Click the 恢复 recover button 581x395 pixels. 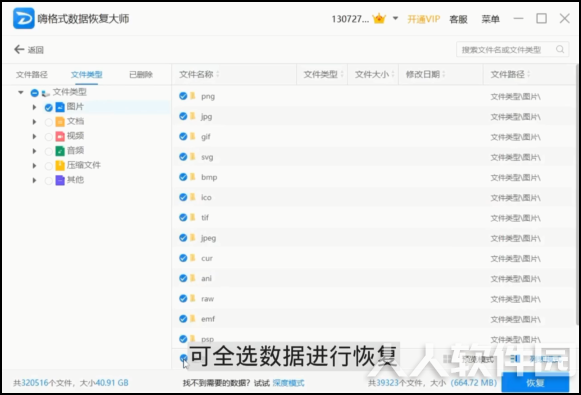pos(535,382)
